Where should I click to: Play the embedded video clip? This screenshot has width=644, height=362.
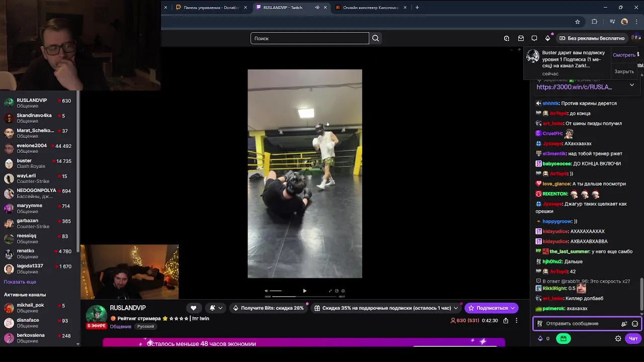point(304,291)
